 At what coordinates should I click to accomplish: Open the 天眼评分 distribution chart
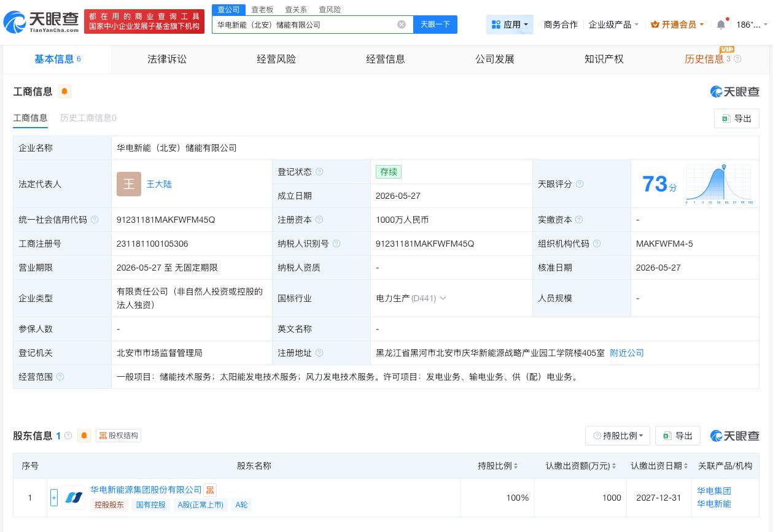pos(720,184)
